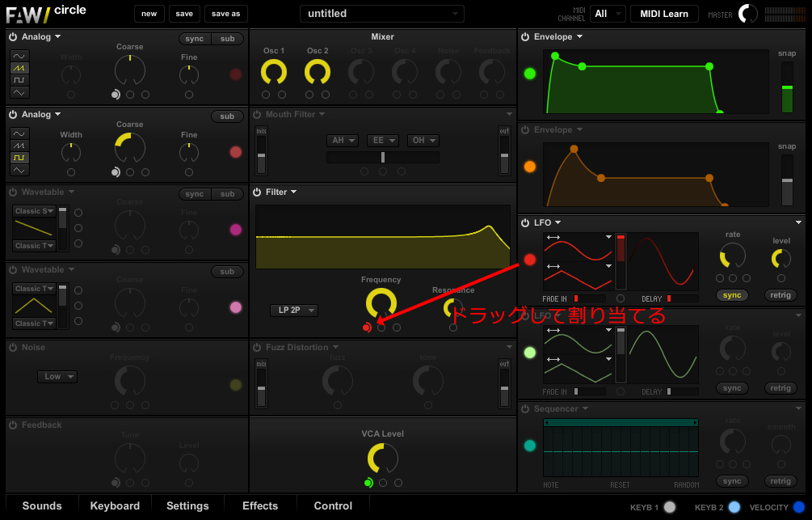
Task: Toggle the first Envelope power
Action: (525, 37)
